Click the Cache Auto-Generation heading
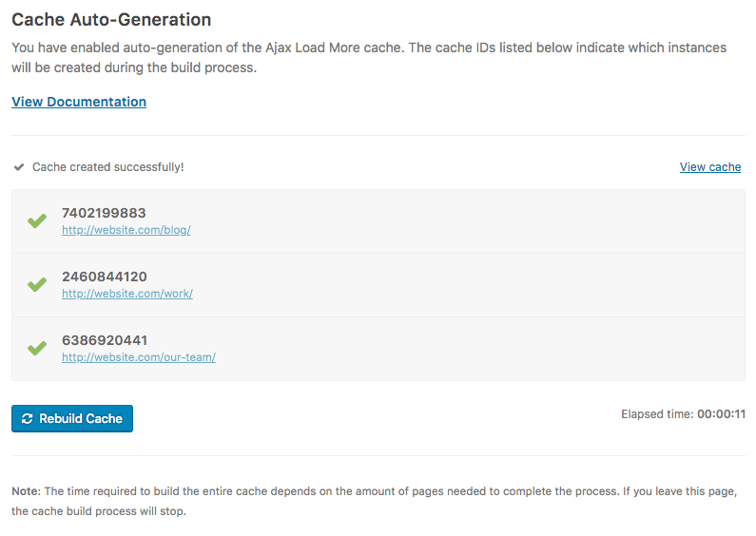The image size is (756, 536). [111, 20]
